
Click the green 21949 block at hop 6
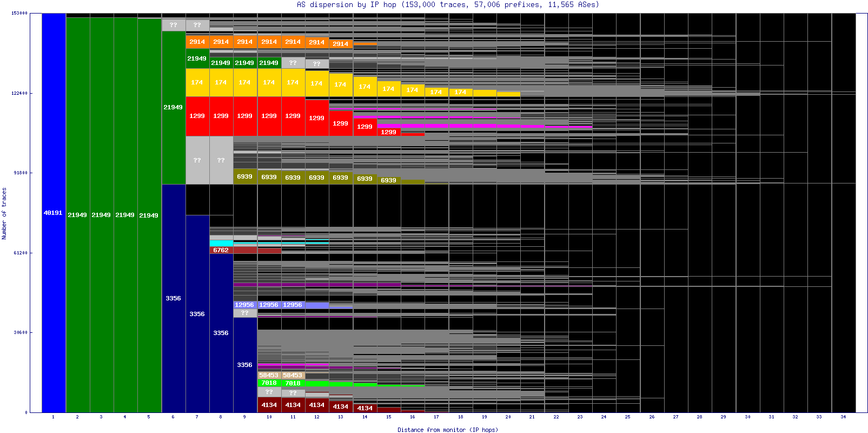tap(174, 107)
